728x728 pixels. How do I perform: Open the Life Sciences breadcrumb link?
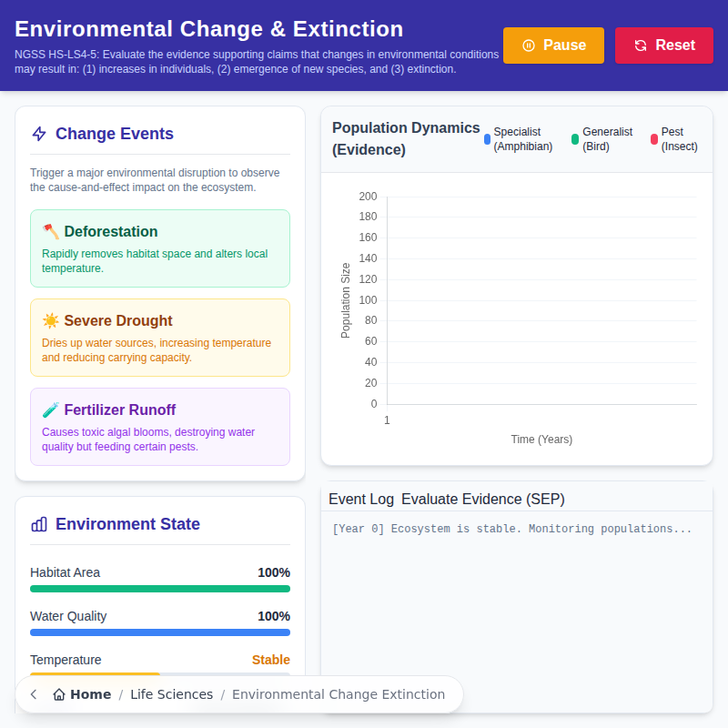click(172, 693)
